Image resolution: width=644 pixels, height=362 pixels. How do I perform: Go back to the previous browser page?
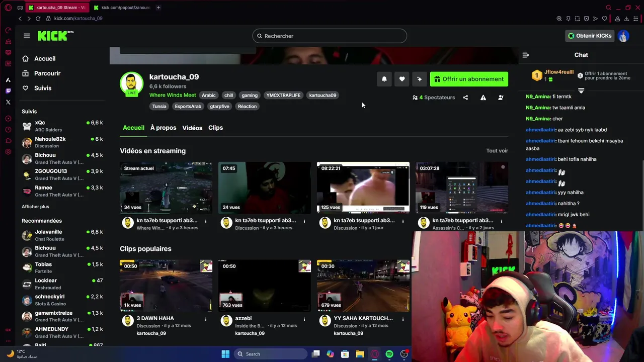(x=20, y=19)
